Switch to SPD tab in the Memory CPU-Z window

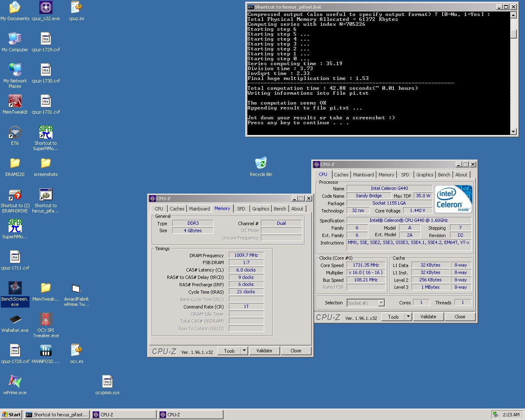241,209
